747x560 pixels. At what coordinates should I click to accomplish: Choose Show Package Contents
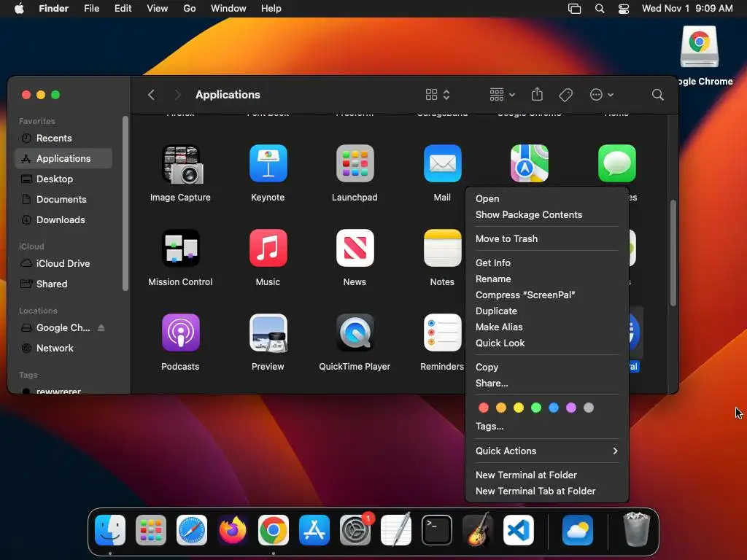click(547, 215)
